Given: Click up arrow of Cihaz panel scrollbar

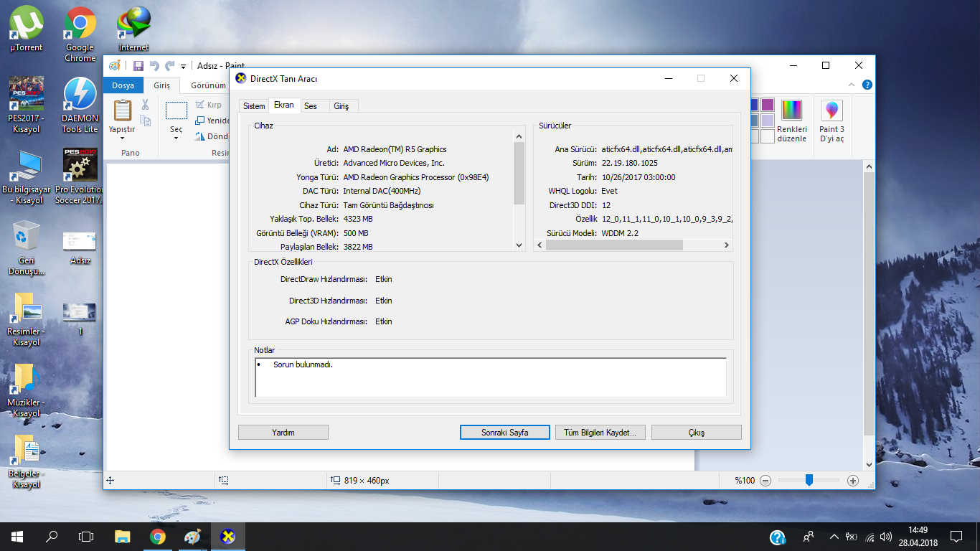Looking at the screenshot, I should [519, 136].
